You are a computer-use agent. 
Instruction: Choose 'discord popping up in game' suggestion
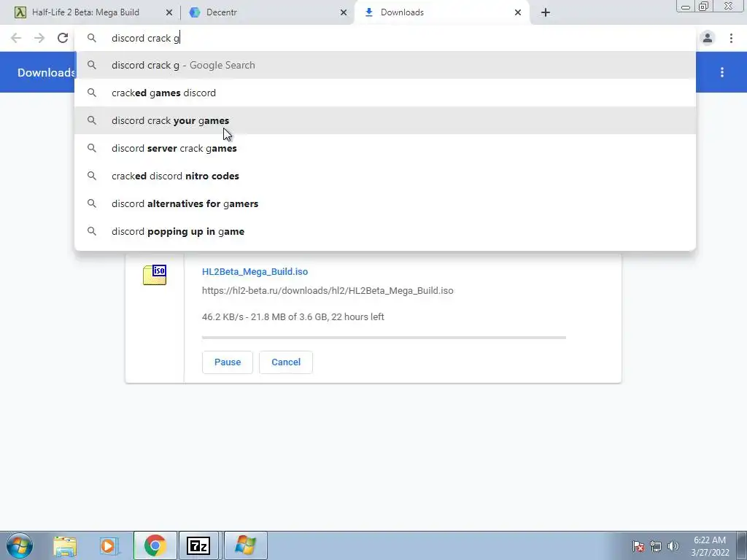385,231
